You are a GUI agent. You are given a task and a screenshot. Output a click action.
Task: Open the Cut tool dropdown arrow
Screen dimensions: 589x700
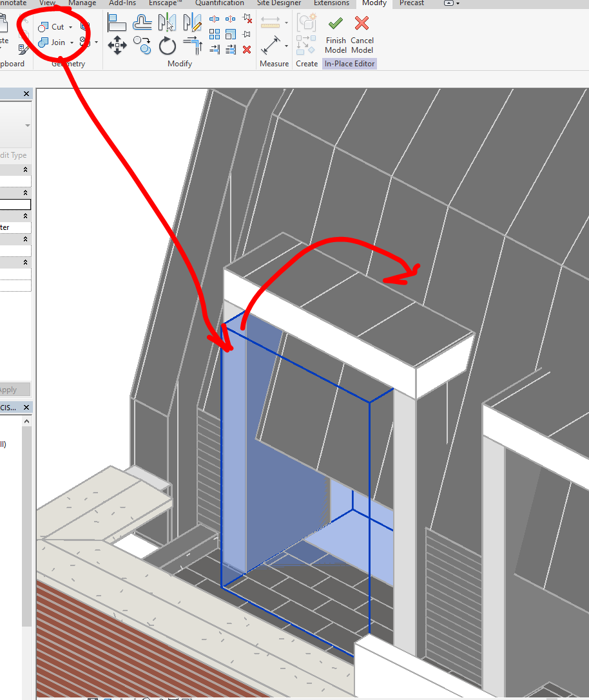click(x=71, y=27)
